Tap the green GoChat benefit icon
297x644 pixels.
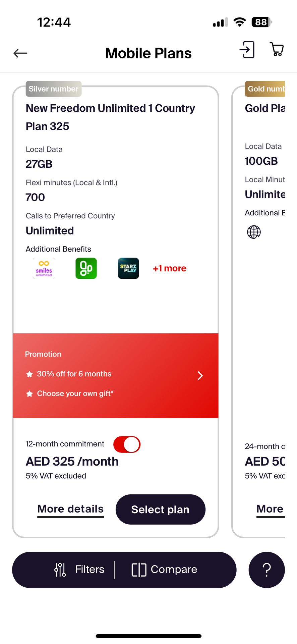coord(86,268)
